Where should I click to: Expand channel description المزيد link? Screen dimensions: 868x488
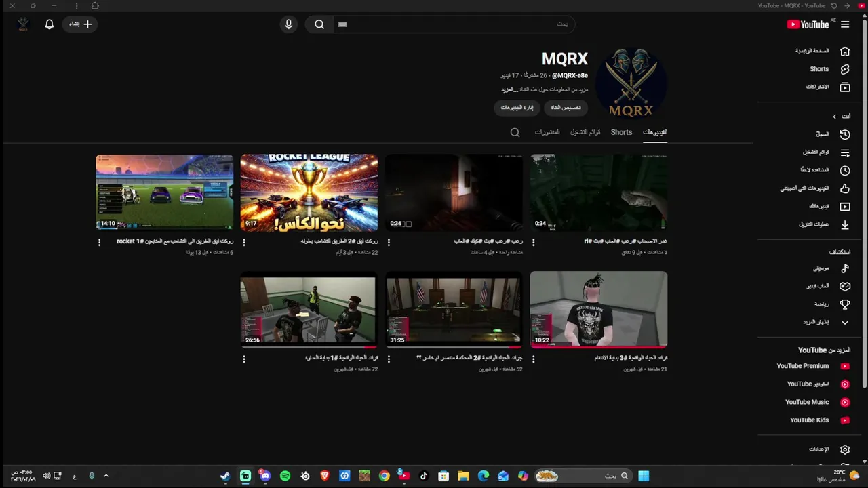coord(509,89)
